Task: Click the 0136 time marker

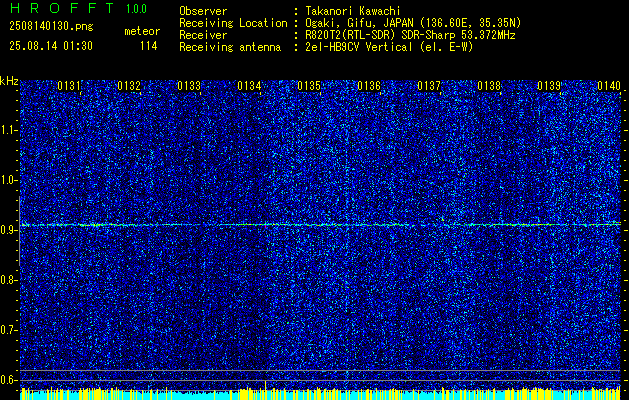Action: coord(369,86)
